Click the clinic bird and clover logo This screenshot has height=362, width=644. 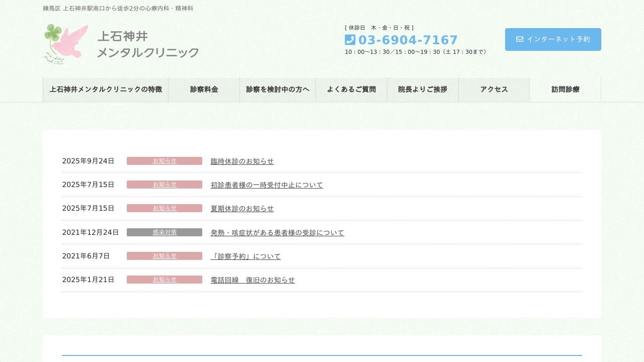pos(66,44)
